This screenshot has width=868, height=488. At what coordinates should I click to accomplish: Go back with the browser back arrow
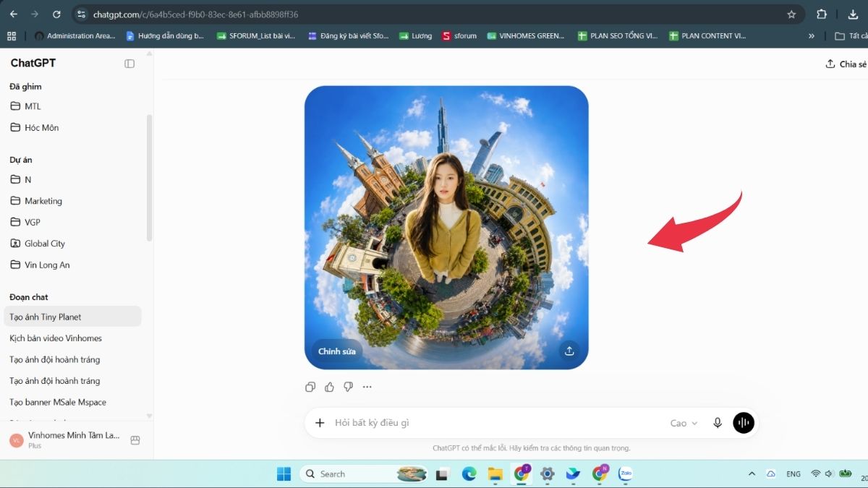13,14
